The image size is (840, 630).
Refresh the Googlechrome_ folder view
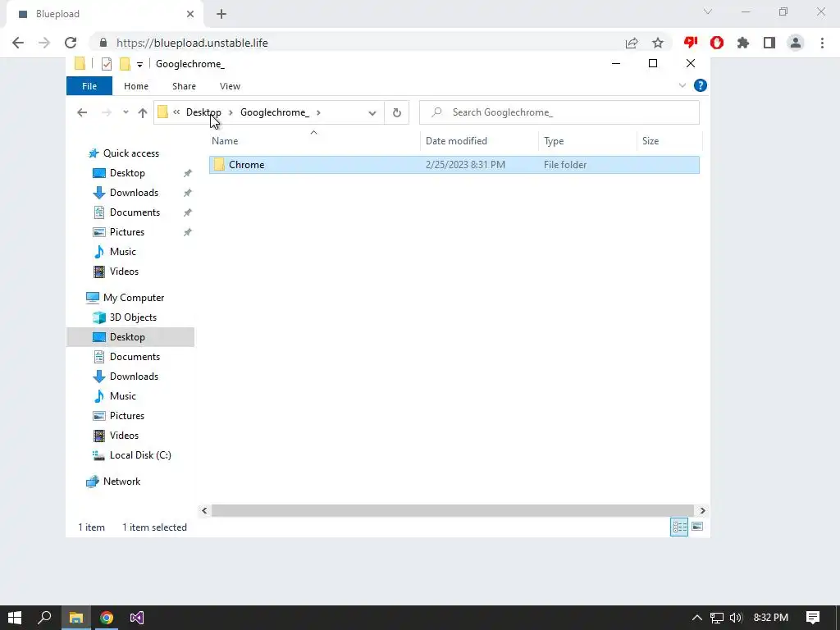[397, 112]
